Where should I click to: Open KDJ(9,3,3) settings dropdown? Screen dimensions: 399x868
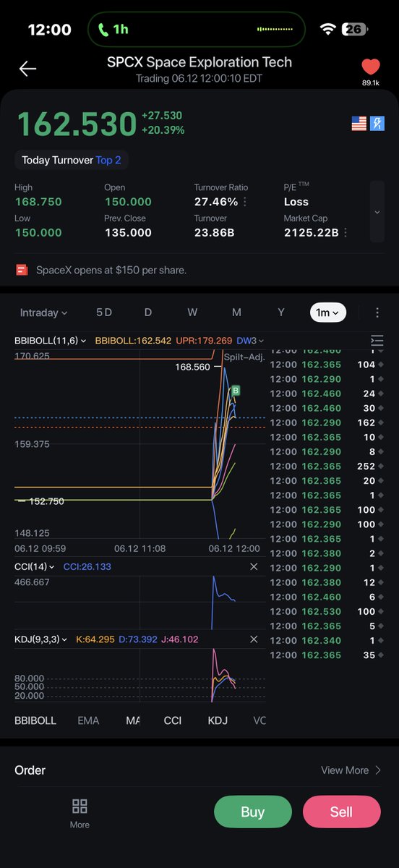[x=40, y=639]
